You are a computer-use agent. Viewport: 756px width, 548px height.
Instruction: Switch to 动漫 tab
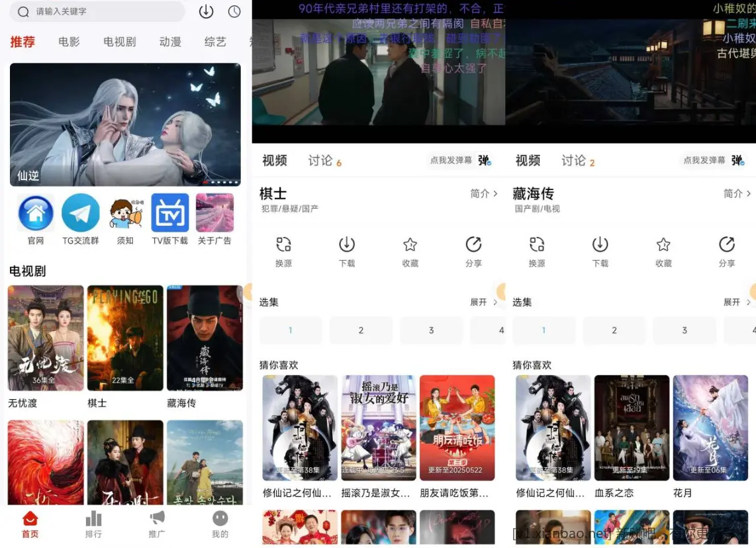(170, 42)
